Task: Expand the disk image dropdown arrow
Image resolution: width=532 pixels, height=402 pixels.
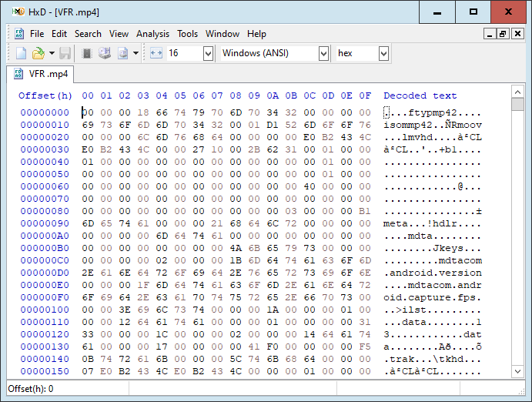Action: [x=136, y=53]
